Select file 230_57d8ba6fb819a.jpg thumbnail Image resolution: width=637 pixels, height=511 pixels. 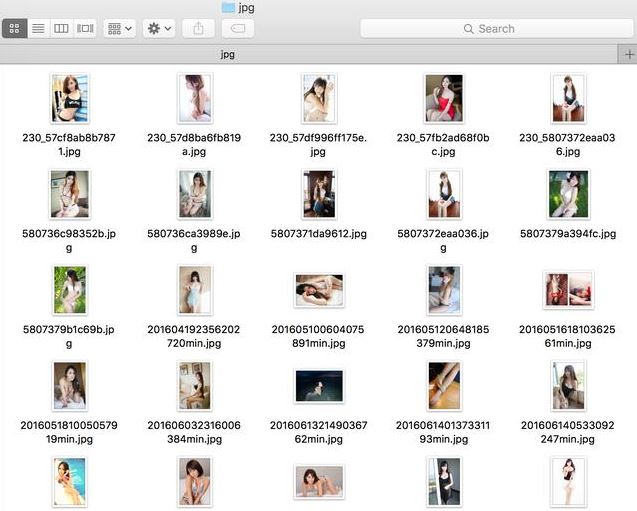(195, 98)
